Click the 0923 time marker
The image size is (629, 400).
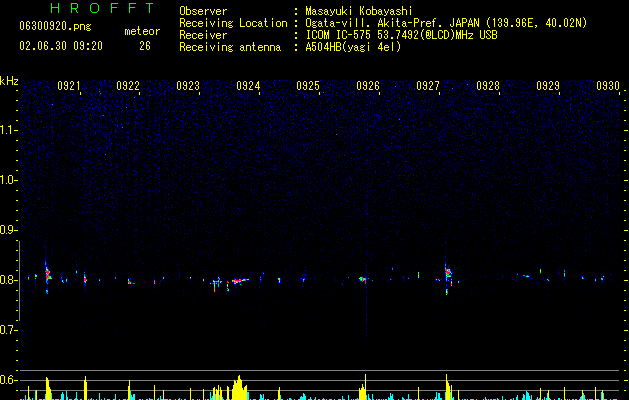(x=188, y=86)
